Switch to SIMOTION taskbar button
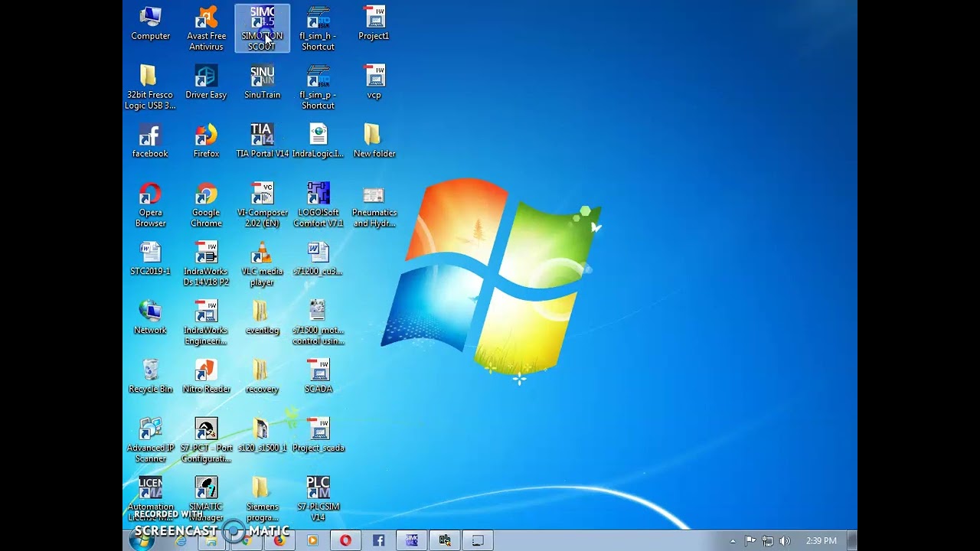Viewport: 980px width, 551px height. pos(411,540)
